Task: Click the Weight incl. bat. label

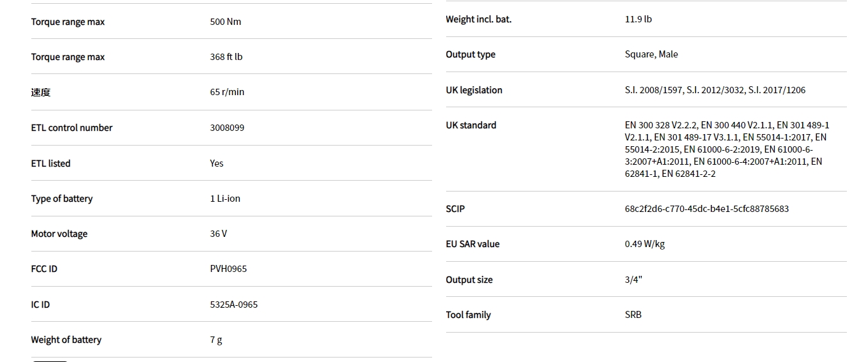Action: tap(479, 19)
